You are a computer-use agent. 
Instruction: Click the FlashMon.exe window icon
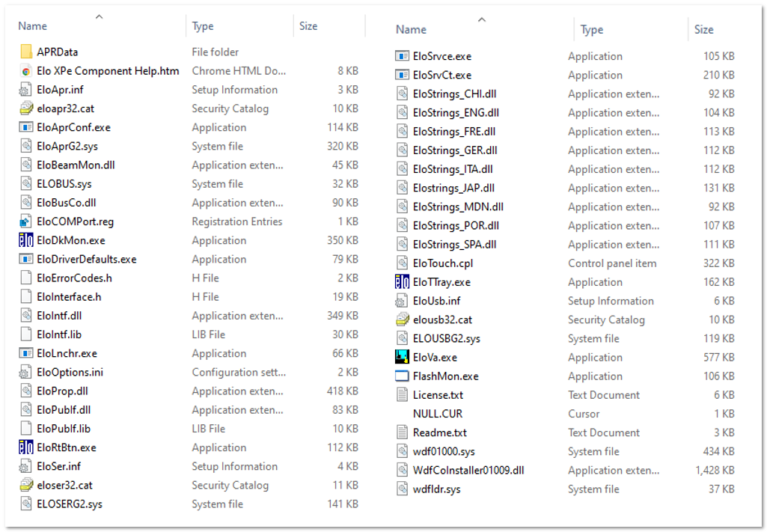tap(402, 376)
